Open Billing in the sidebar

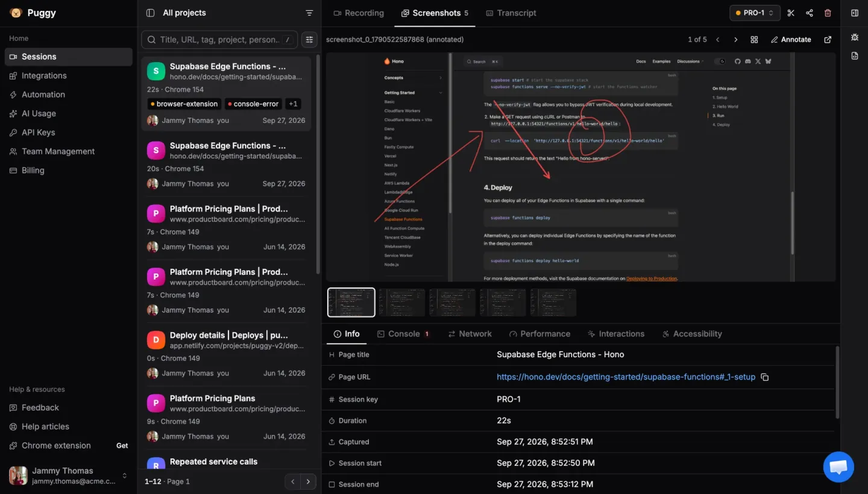pyautogui.click(x=69, y=170)
